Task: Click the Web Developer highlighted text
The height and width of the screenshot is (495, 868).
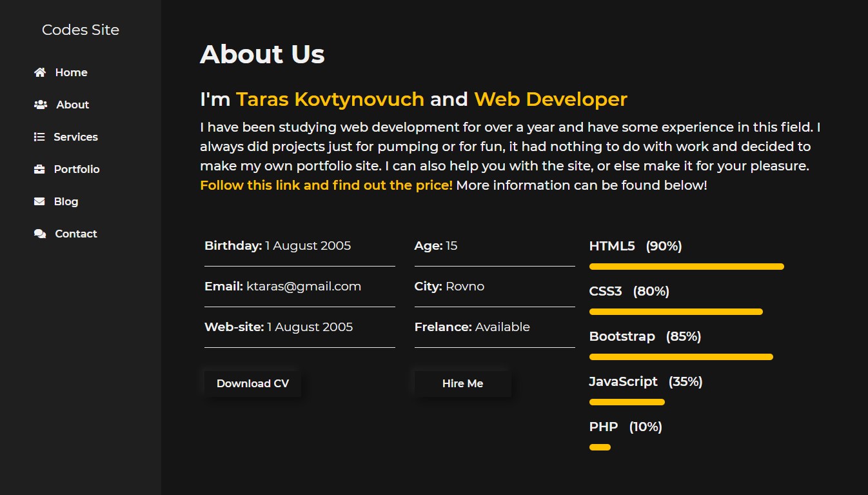Action: tap(551, 99)
